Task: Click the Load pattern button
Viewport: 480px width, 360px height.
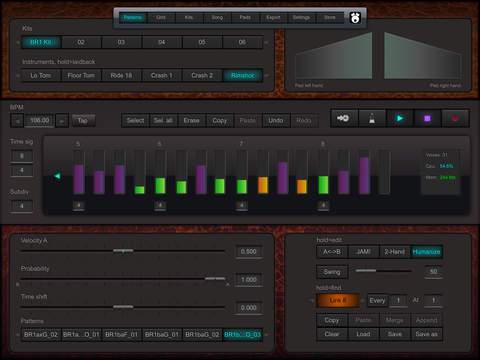Action: (x=363, y=334)
